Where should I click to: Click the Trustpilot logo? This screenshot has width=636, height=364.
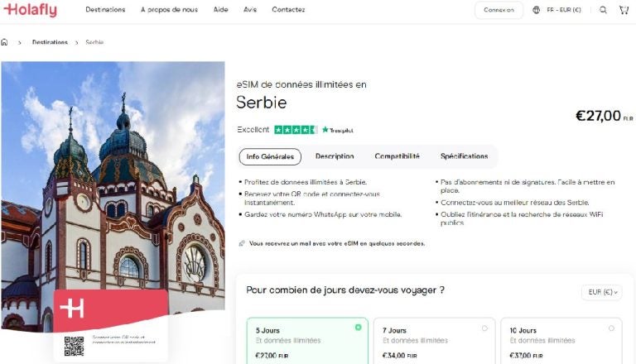tap(338, 130)
